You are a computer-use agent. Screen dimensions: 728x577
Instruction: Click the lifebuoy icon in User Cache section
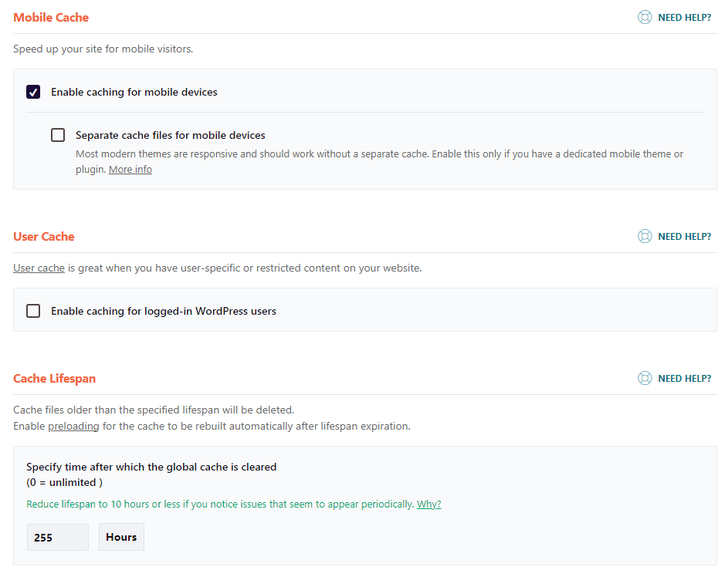645,237
